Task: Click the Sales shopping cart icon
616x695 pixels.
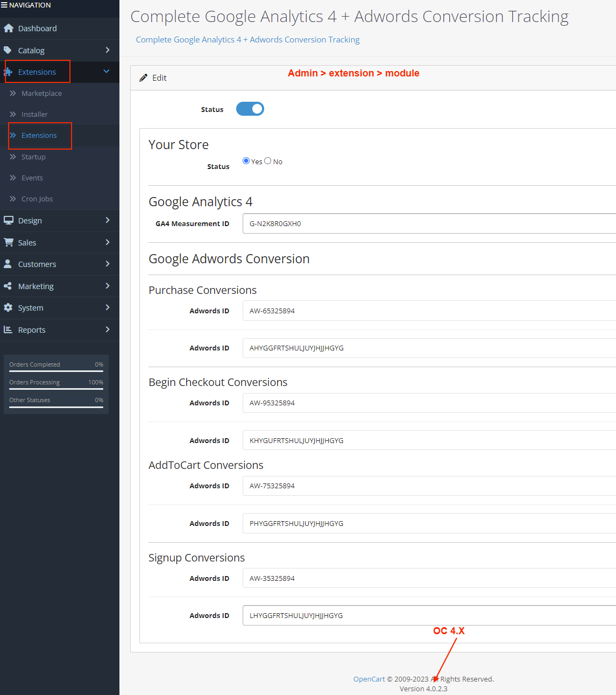Action: (8, 242)
